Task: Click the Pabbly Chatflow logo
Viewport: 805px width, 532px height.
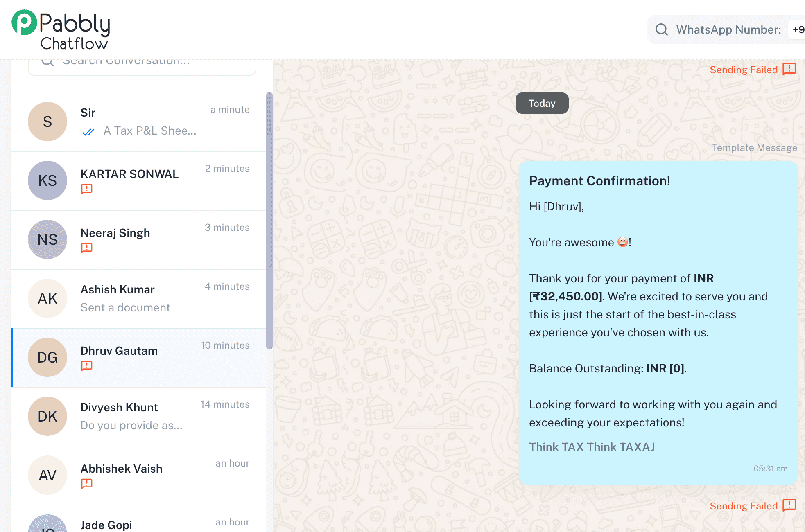Action: click(61, 30)
